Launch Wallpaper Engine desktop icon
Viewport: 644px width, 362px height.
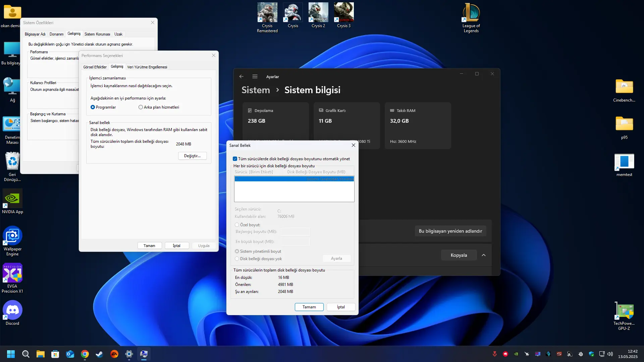coord(12,241)
